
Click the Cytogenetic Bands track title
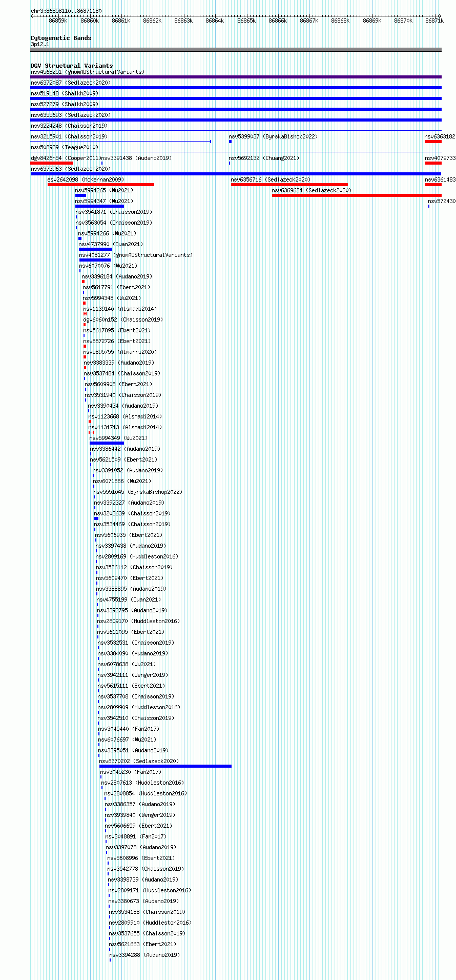tap(61, 38)
